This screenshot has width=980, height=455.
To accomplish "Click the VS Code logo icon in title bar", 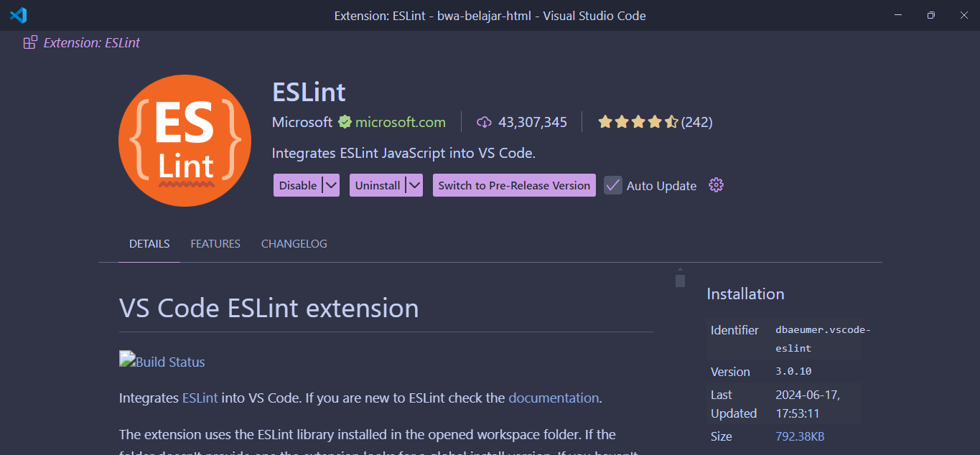I will [18, 15].
